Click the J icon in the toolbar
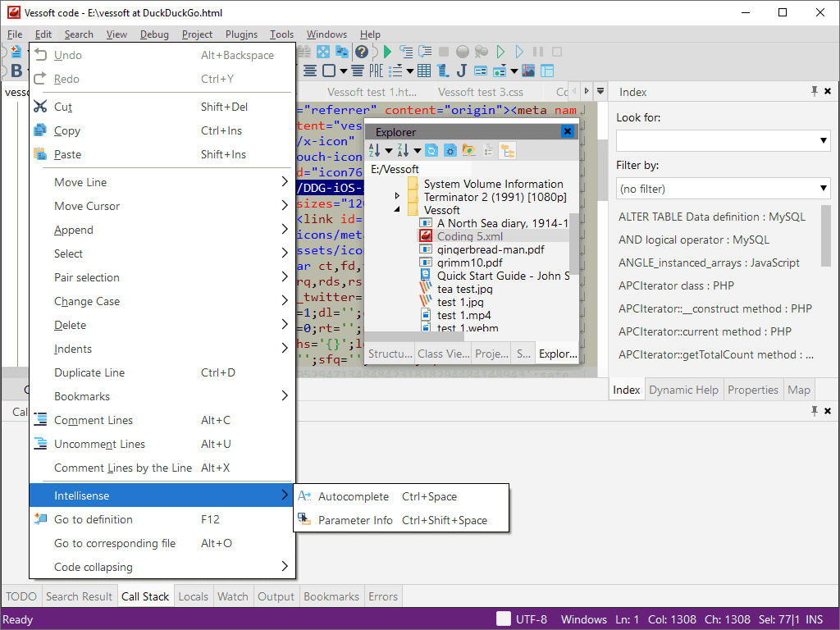 (x=461, y=71)
